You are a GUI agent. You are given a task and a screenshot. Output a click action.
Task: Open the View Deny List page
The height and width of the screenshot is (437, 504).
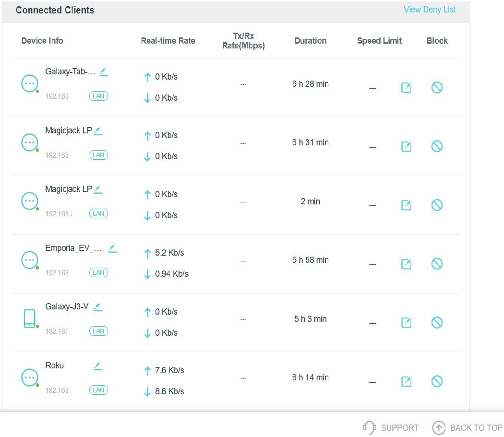(x=429, y=10)
